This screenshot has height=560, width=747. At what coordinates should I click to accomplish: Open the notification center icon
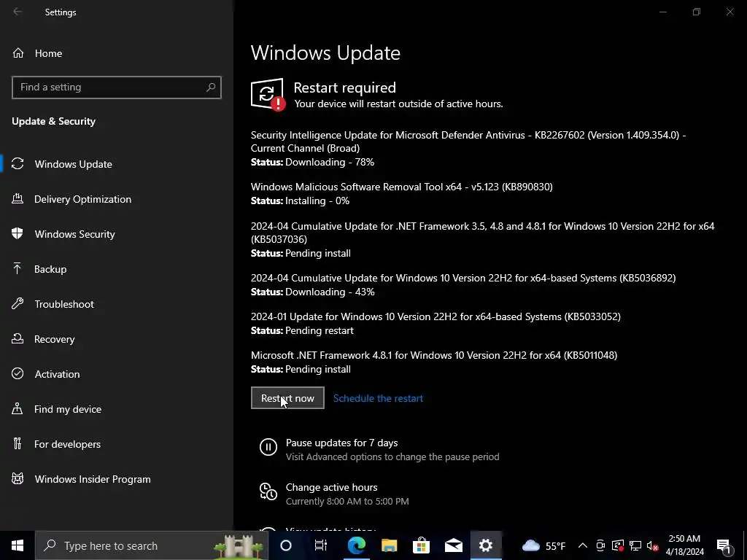[x=724, y=545]
